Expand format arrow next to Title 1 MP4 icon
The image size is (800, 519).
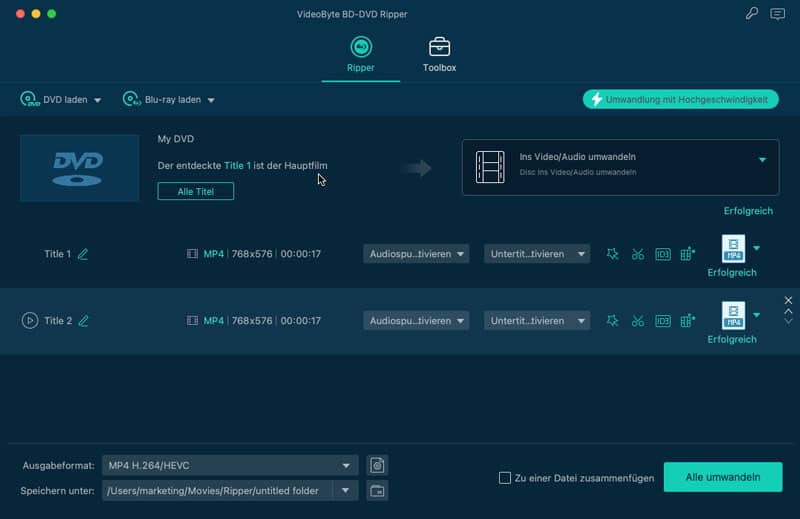point(757,248)
